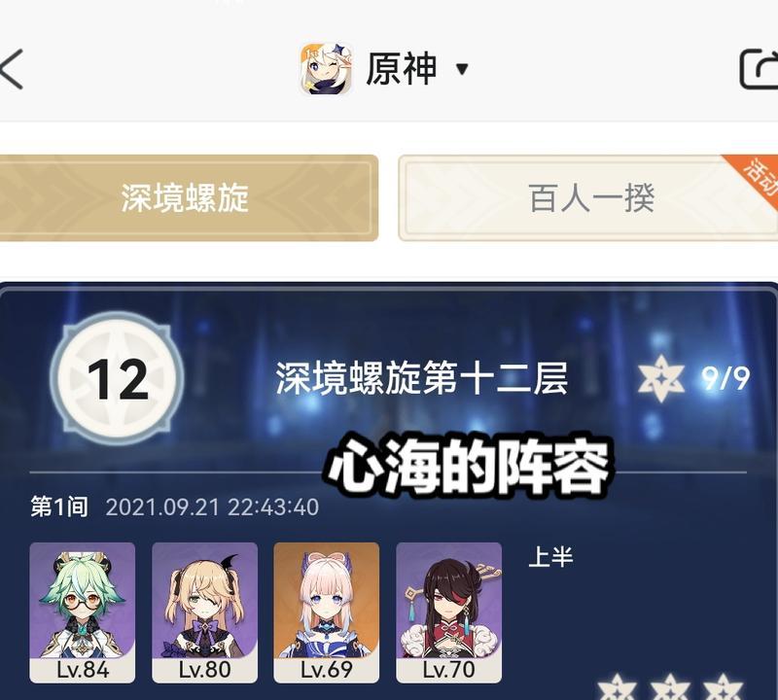Select the Sucrose Lv.84 character card
Viewport: 778px width, 700px height.
click(x=83, y=612)
